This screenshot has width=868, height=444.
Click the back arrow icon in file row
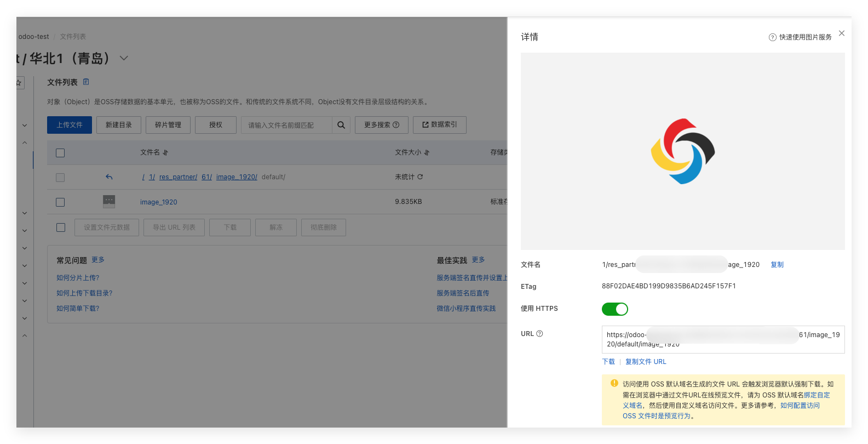click(109, 177)
